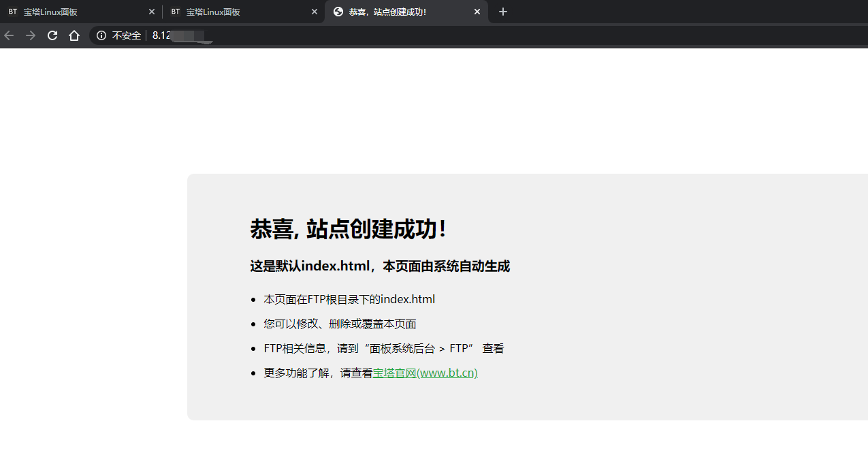868x466 pixels.
Task: Switch to the second 宝塔Linux面板 tab
Action: [231, 12]
